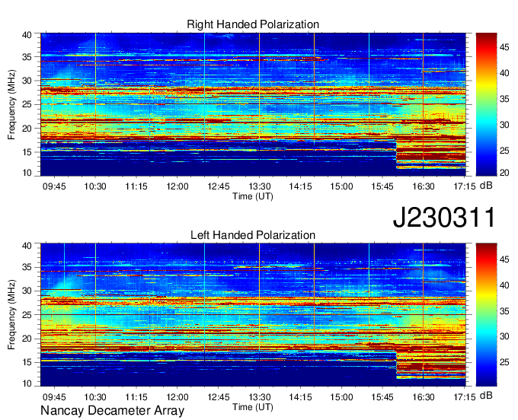Click the "Right Handed Polarization" plot title
This screenshot has width=518, height=420.
coord(253,24)
